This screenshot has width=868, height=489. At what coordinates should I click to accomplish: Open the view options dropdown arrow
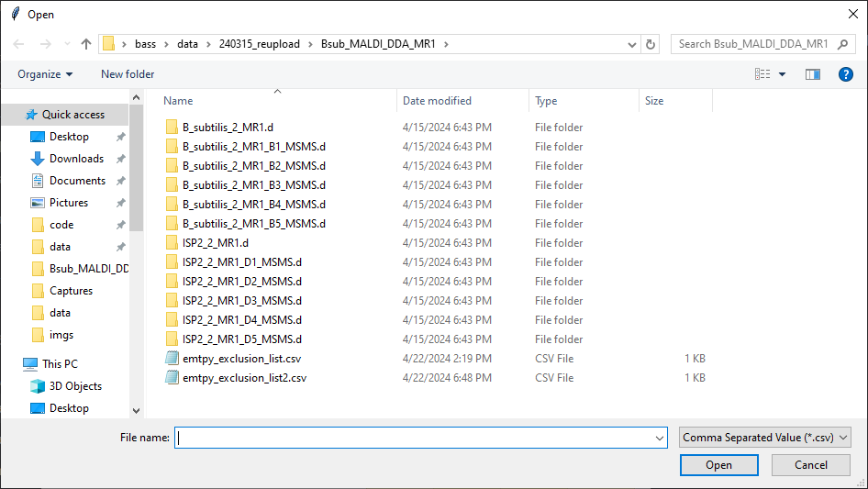coord(782,74)
